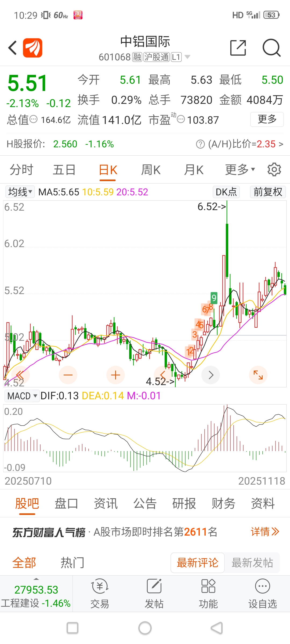This screenshot has height=644, width=290.
Task: Open 详情 popularity ranking link
Action: (x=265, y=532)
